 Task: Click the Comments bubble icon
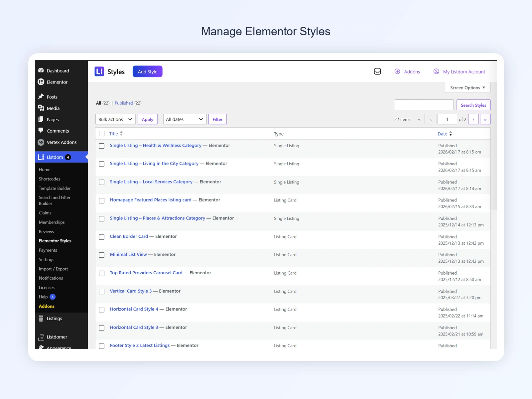pos(41,131)
